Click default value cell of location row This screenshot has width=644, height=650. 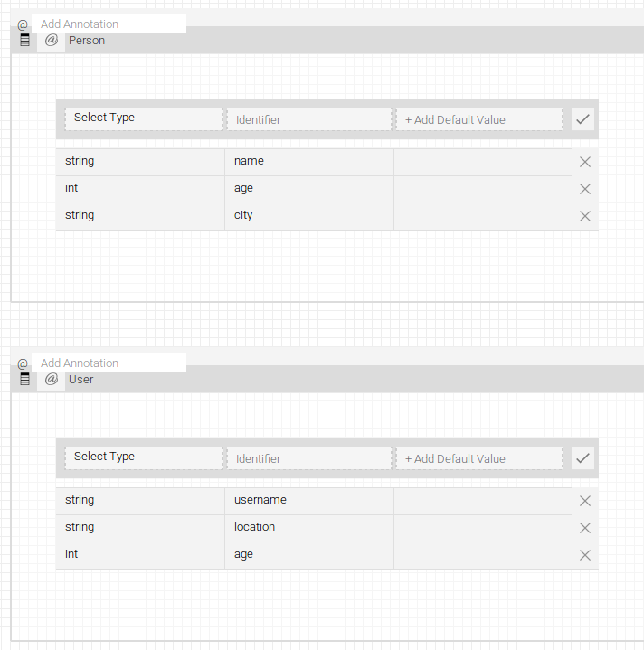pos(483,528)
